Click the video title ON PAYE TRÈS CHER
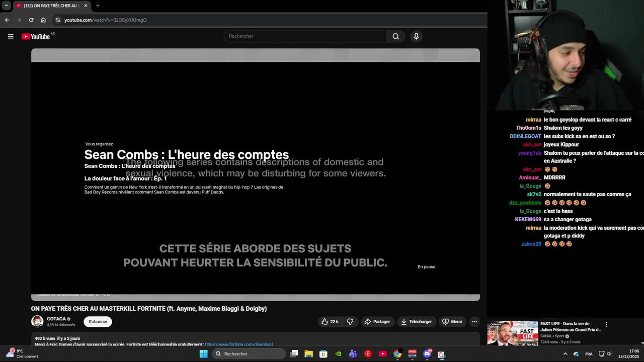The height and width of the screenshot is (362, 644). tap(149, 309)
